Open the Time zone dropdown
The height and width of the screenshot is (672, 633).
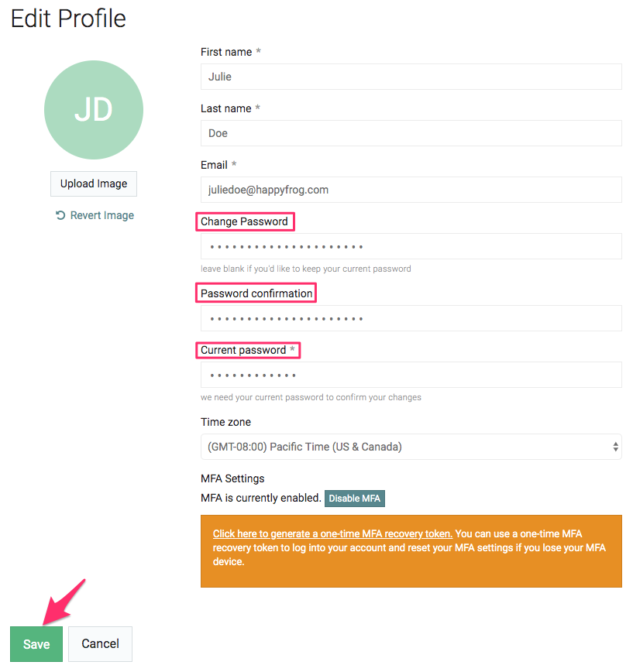click(411, 447)
